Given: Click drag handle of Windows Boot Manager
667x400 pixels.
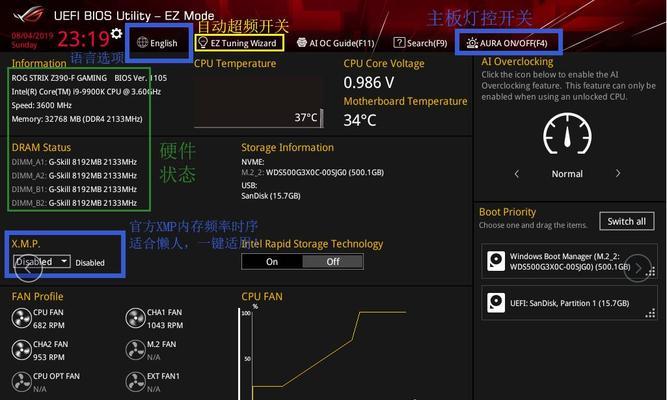Looking at the screenshot, I should pos(650,271).
